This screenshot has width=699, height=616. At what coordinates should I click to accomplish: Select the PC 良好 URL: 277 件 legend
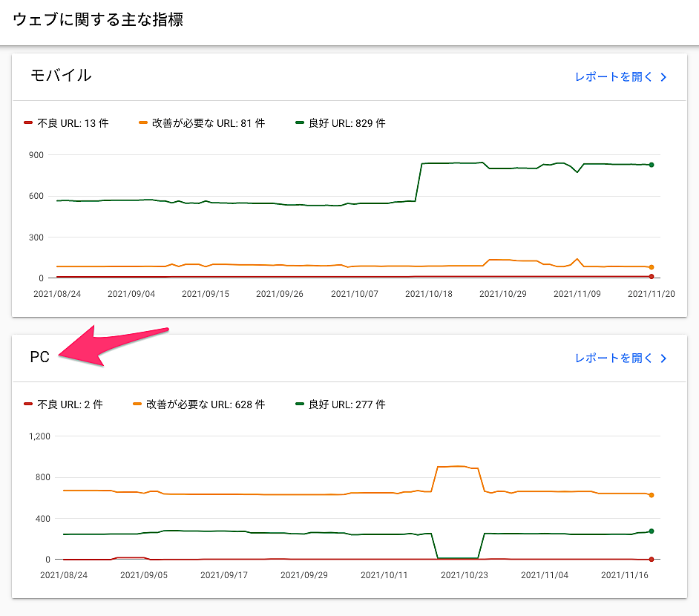point(341,404)
